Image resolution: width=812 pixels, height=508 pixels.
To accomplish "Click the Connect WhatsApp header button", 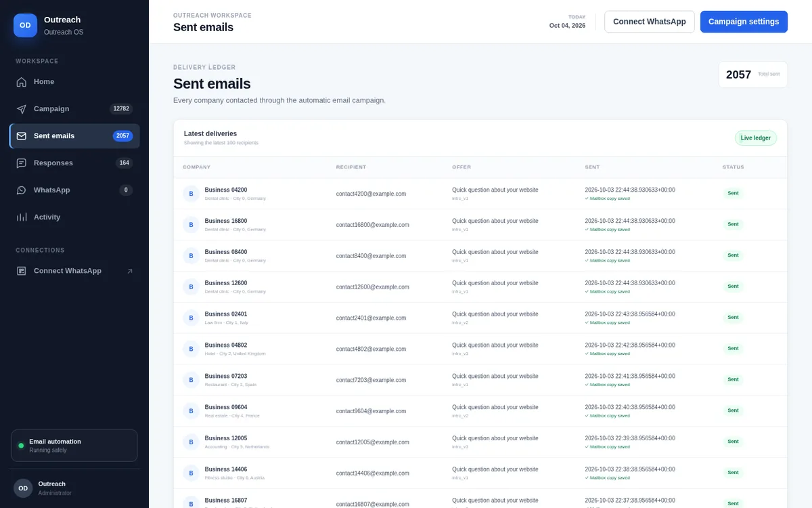I will click(x=650, y=22).
